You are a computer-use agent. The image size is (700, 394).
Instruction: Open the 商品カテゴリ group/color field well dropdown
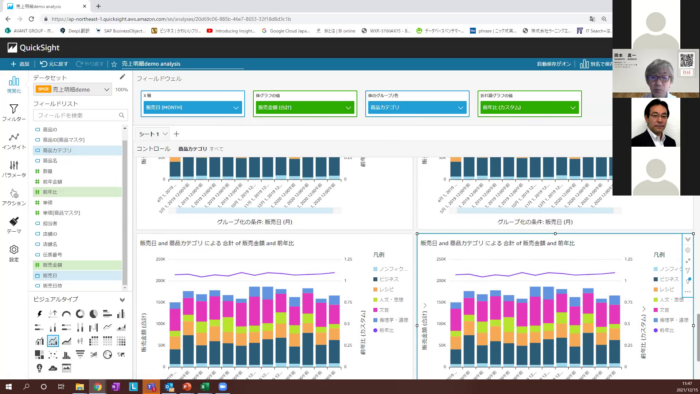(x=417, y=108)
